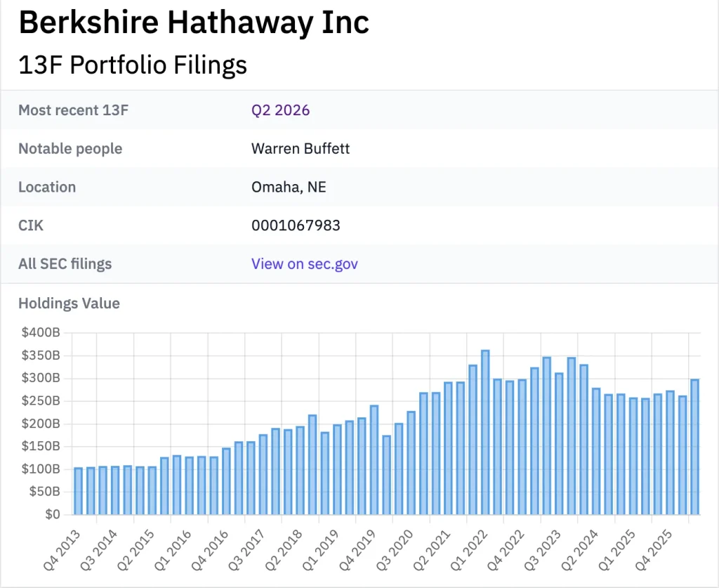Click the 'Q3 2020' x-axis label

click(x=395, y=550)
